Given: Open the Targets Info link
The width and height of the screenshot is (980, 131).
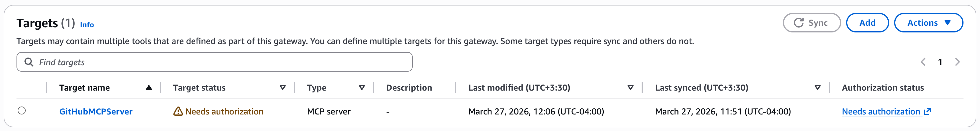Looking at the screenshot, I should click(87, 25).
